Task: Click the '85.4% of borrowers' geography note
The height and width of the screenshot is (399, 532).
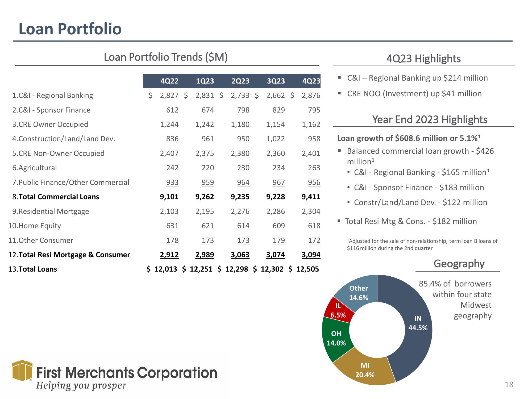Action: point(455,300)
